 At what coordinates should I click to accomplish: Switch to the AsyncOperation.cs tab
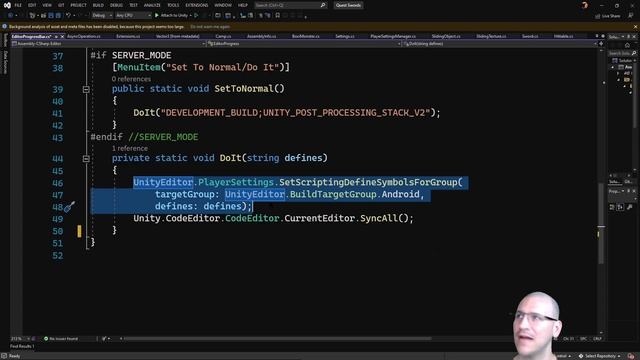[x=84, y=37]
